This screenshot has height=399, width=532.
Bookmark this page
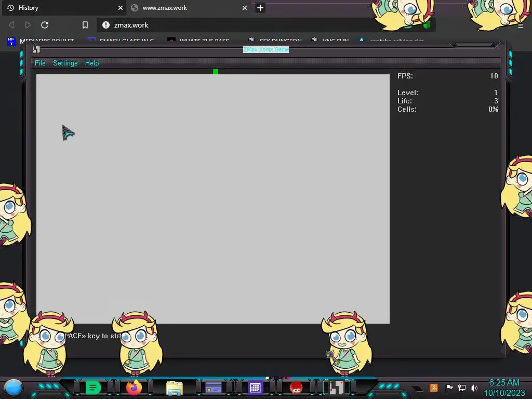pyautogui.click(x=85, y=25)
